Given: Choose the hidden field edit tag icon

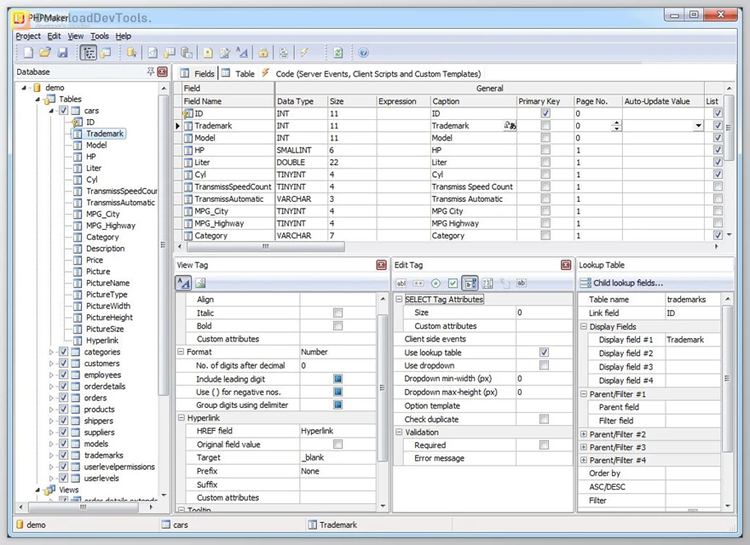Looking at the screenshot, I should tap(522, 283).
